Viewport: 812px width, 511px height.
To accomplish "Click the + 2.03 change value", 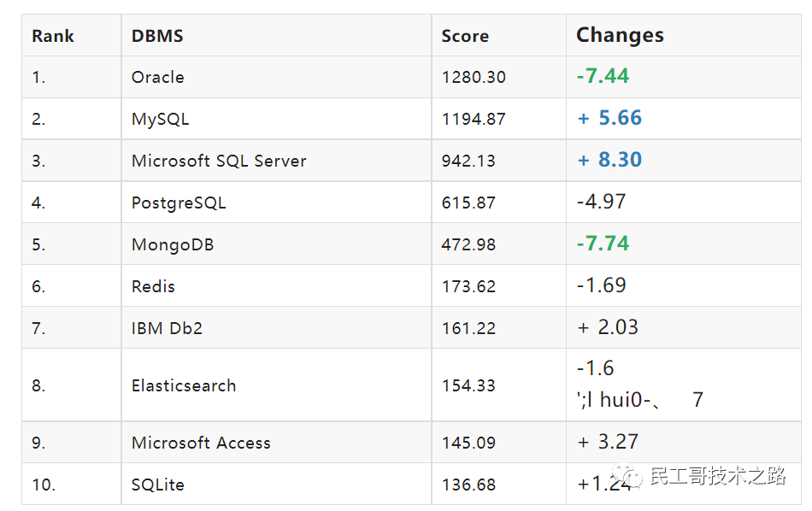I will pos(608,327).
